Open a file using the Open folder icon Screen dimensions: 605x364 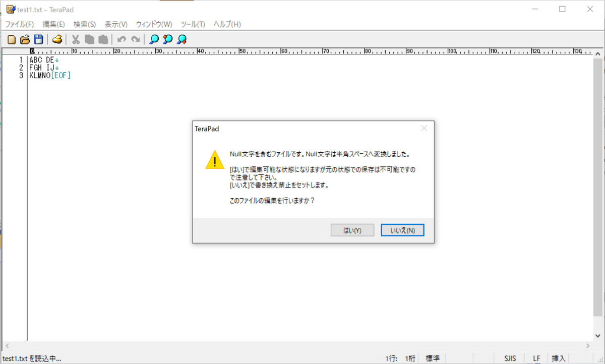pyautogui.click(x=24, y=39)
